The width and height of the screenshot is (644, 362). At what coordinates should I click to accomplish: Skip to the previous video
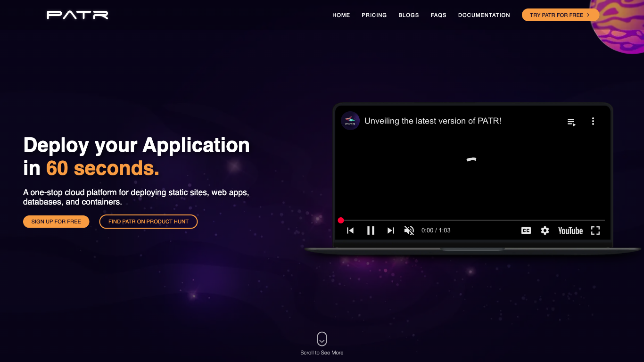(x=350, y=230)
